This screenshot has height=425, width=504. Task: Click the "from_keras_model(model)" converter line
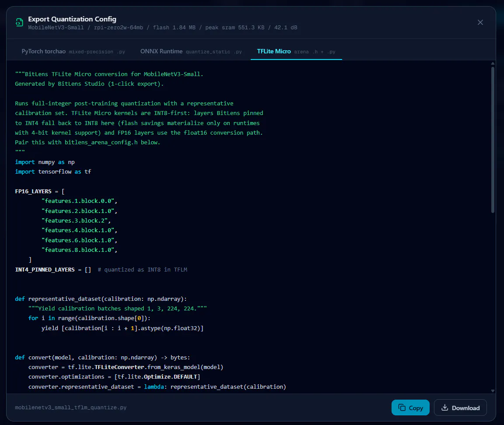click(126, 367)
